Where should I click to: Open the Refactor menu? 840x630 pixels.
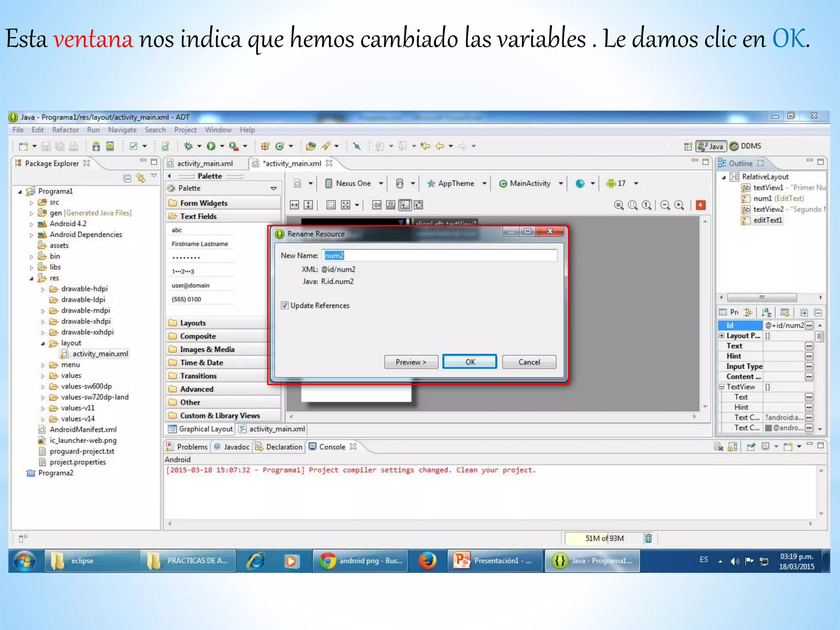tap(65, 130)
